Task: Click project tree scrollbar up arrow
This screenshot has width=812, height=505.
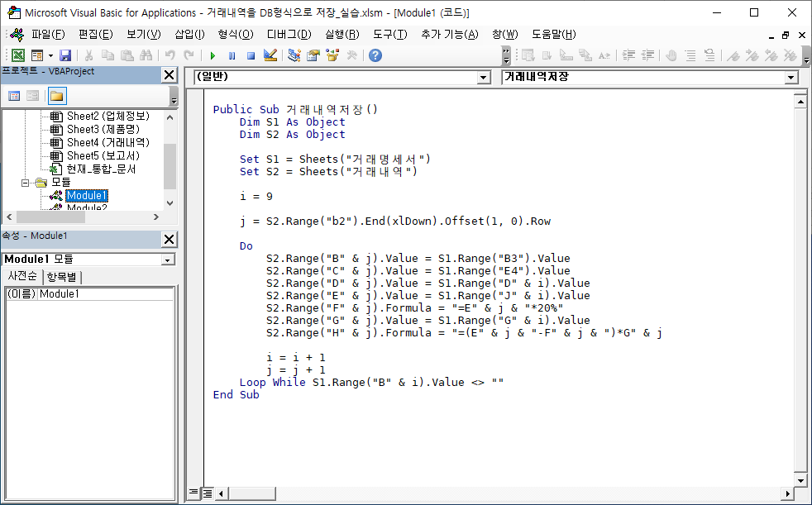Action: (x=170, y=117)
